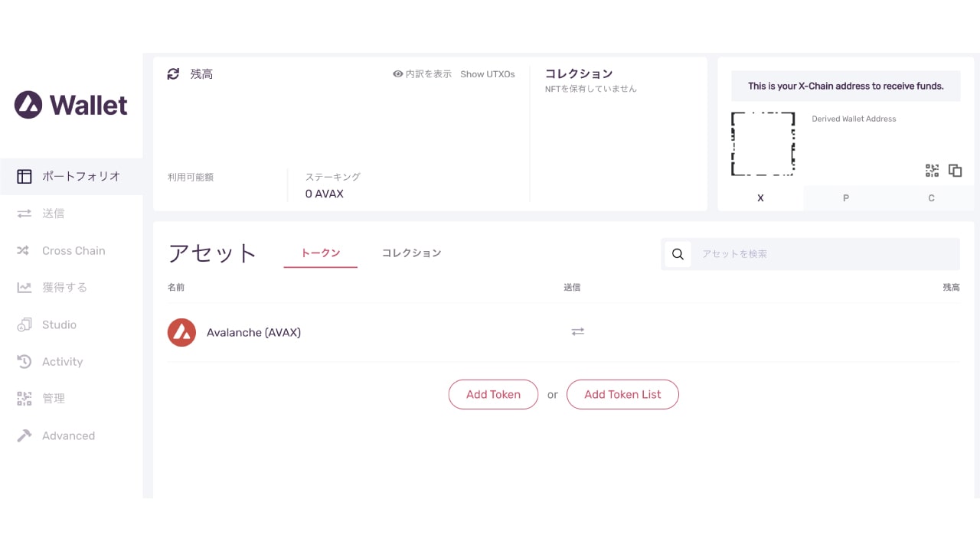
Task: Click the QR icon beside 管理
Action: click(x=24, y=399)
